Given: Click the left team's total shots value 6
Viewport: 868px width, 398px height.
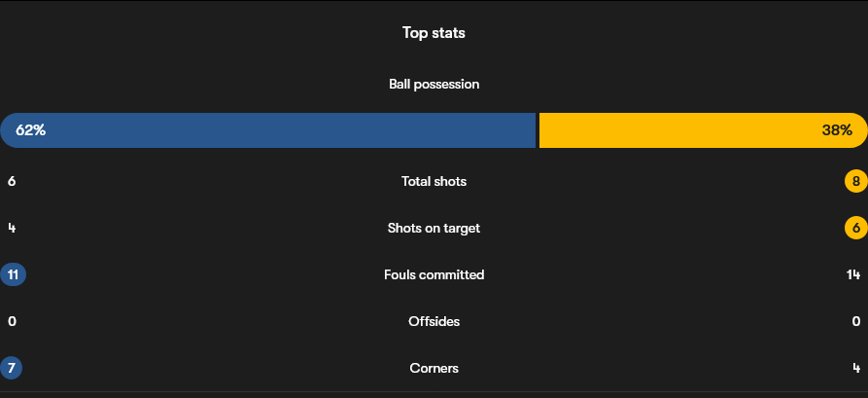Looking at the screenshot, I should click(12, 181).
